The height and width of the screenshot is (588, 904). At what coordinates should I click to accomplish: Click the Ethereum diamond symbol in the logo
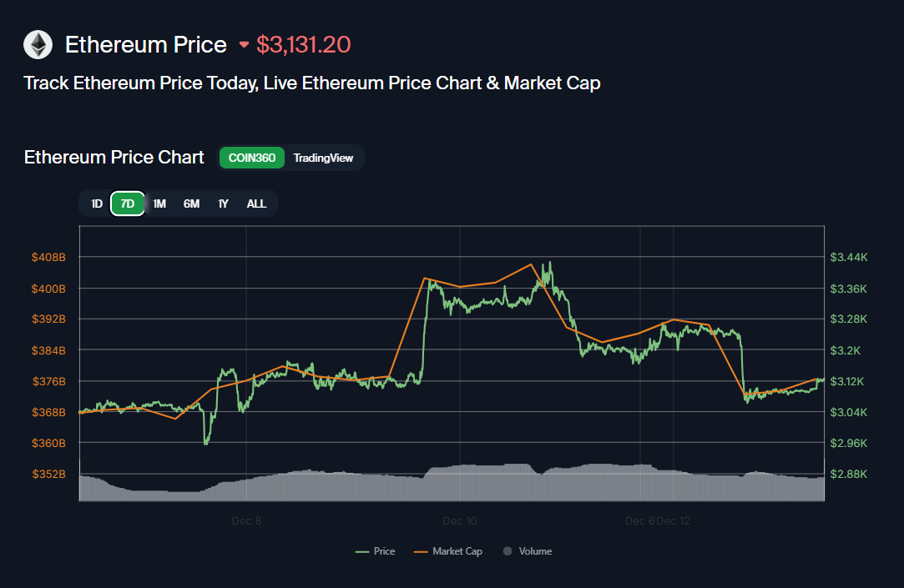(38, 44)
